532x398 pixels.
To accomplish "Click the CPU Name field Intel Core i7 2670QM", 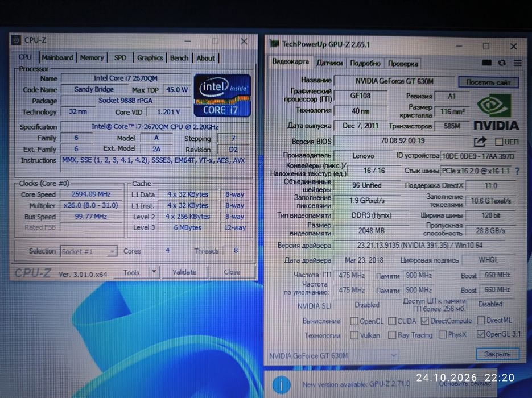I will [x=126, y=78].
